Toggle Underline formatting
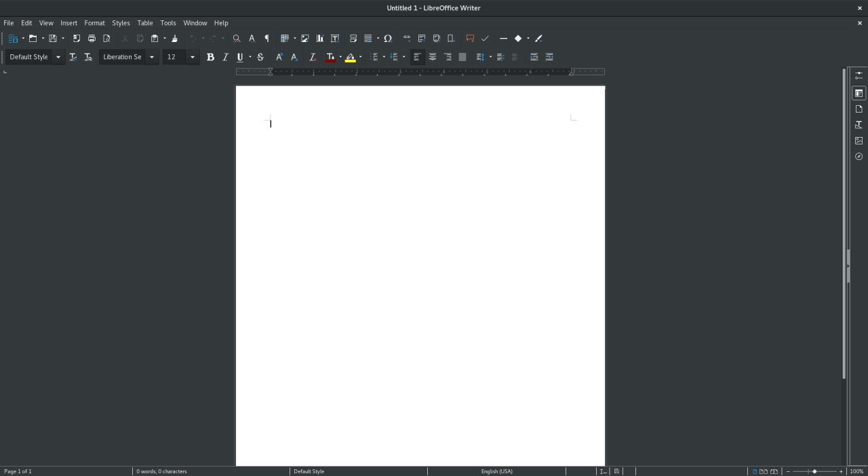This screenshot has height=476, width=868. 240,57
